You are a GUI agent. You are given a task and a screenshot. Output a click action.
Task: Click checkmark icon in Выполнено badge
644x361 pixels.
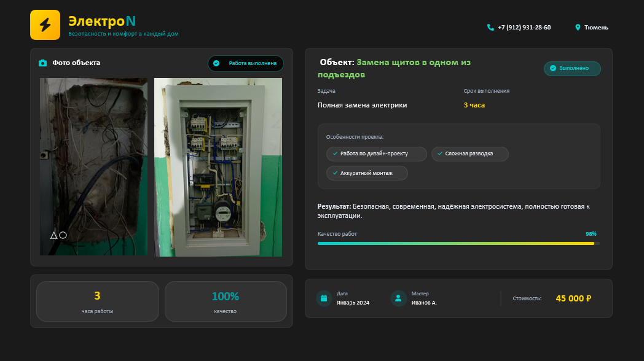(x=553, y=68)
